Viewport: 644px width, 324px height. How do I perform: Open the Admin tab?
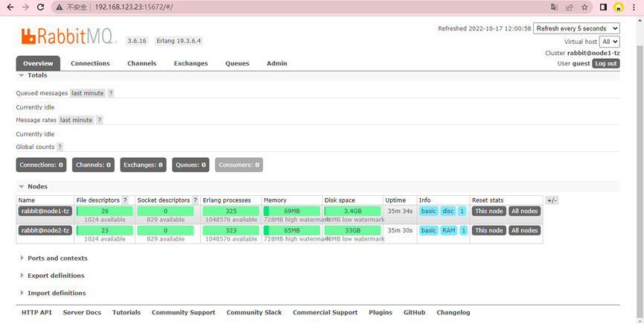click(x=277, y=63)
